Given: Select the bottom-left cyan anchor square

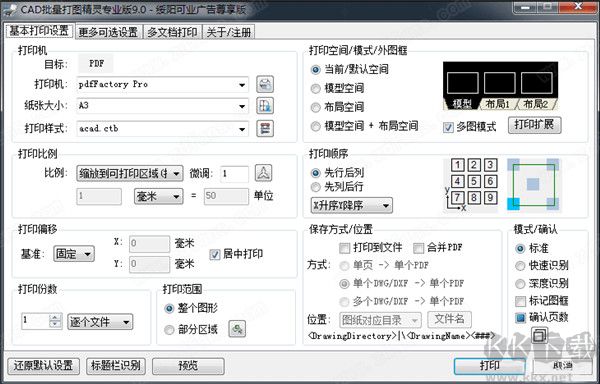Looking at the screenshot, I should point(513,204).
